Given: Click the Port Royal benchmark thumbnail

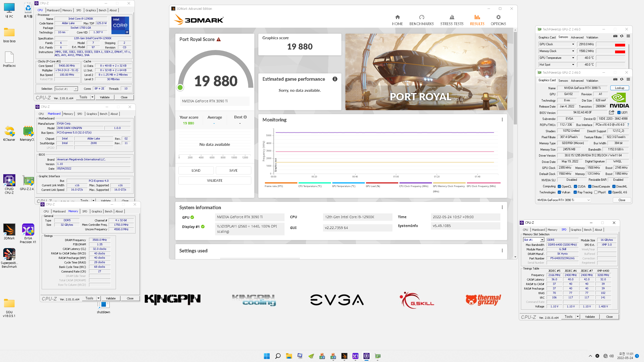Looking at the screenshot, I should point(426,72).
